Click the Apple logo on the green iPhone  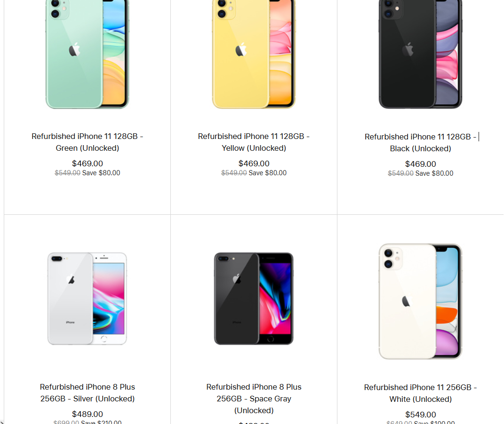click(74, 49)
